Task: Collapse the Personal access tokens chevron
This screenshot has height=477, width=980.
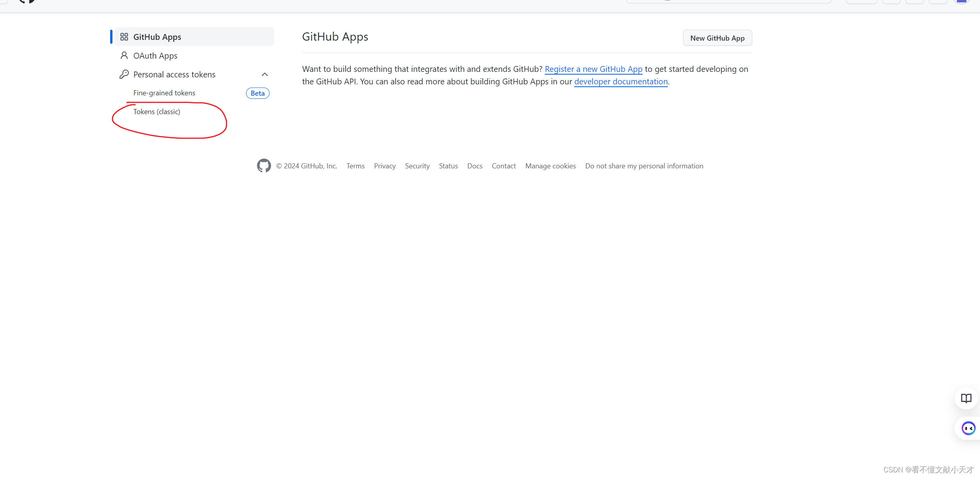Action: point(265,74)
